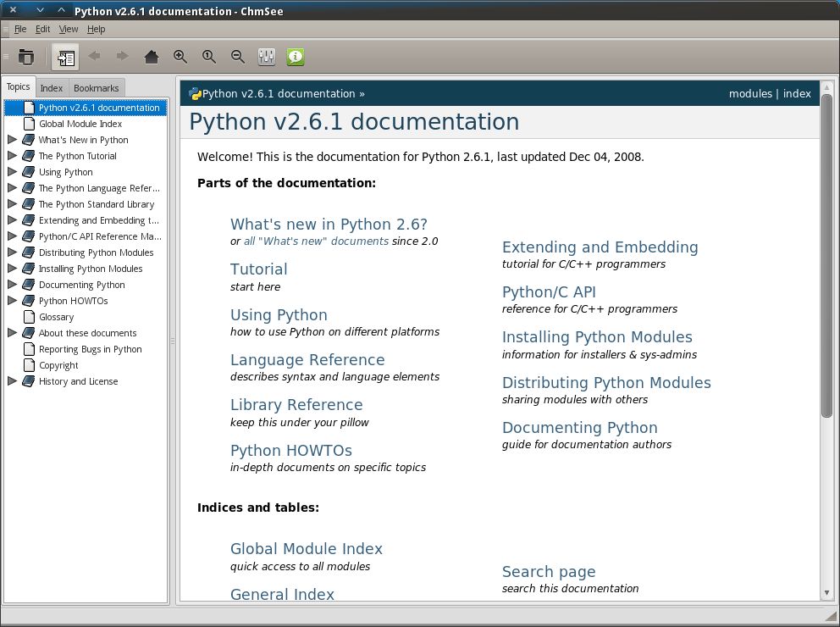840x627 pixels.
Task: Open the View menu
Action: [68, 28]
